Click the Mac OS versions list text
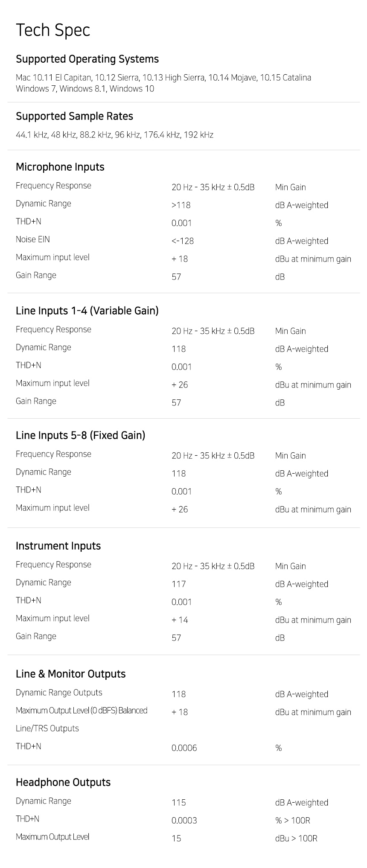Screen dimensions: 367x868 [x=163, y=78]
